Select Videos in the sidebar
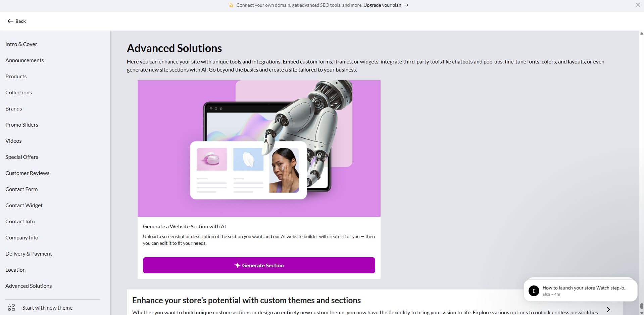The height and width of the screenshot is (315, 644). coord(13,141)
